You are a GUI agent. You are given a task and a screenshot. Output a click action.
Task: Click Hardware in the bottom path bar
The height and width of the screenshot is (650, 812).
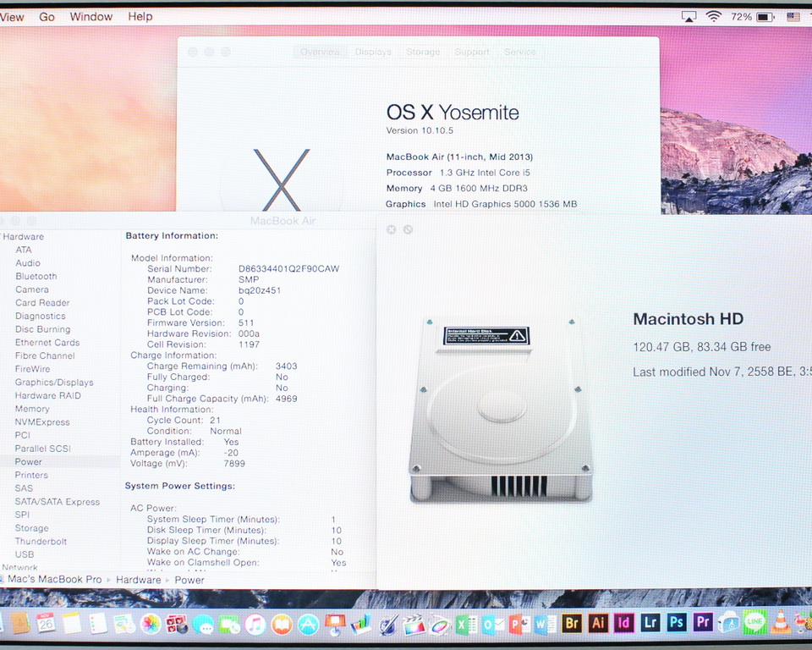coord(138,580)
